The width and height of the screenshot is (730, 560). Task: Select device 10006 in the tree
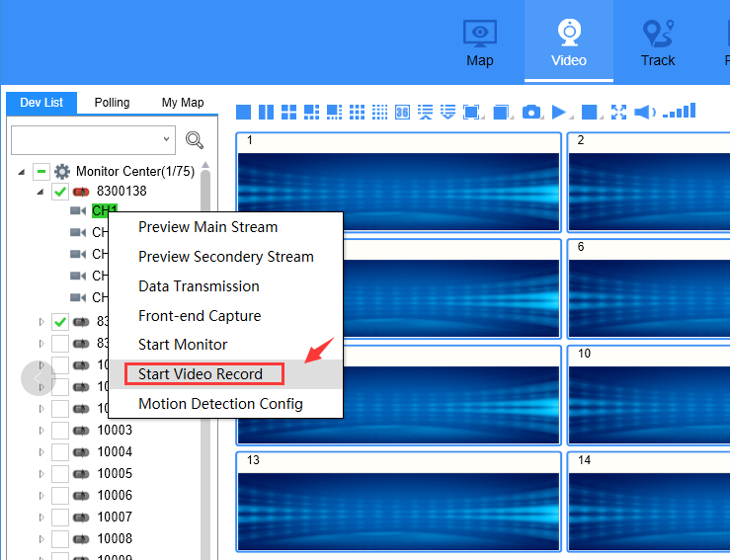[x=115, y=495]
